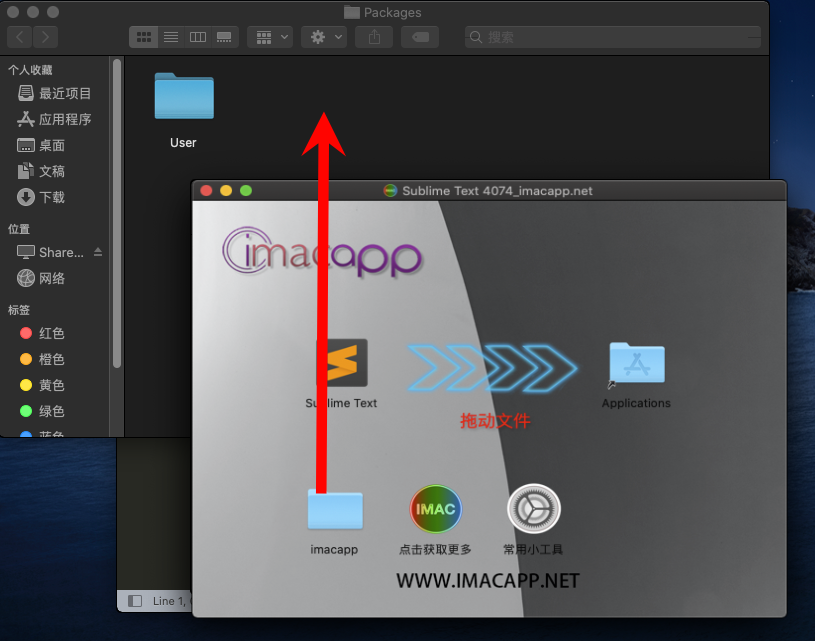This screenshot has width=815, height=641.
Task: Toggle Sublime Text side bar status icon
Action: click(x=135, y=601)
